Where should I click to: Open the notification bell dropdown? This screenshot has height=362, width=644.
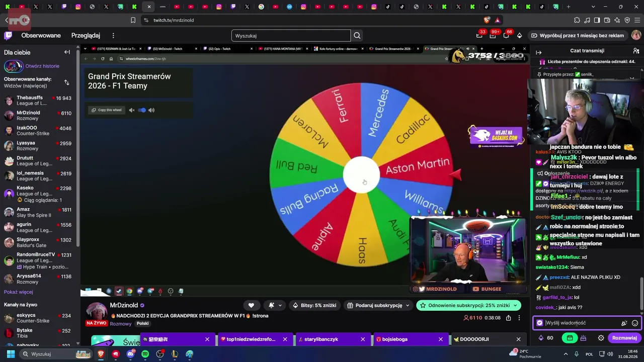[x=275, y=305]
